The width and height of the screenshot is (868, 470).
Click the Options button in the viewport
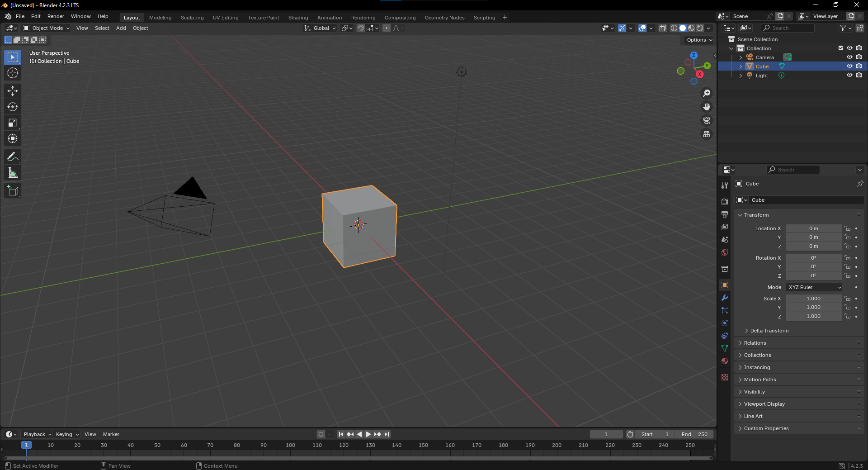click(698, 40)
